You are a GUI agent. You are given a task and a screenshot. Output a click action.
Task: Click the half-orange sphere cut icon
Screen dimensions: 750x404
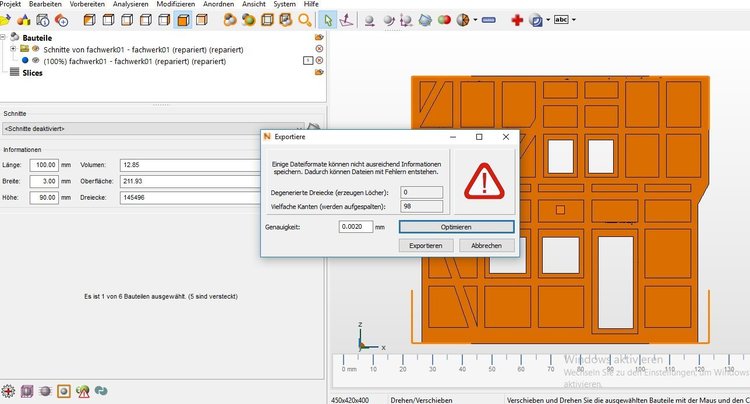(463, 20)
